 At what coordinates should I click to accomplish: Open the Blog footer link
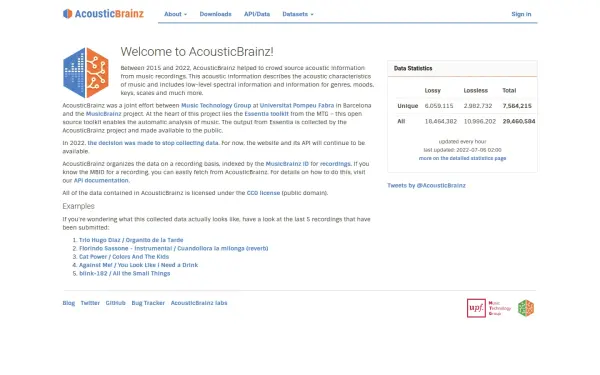(x=69, y=303)
